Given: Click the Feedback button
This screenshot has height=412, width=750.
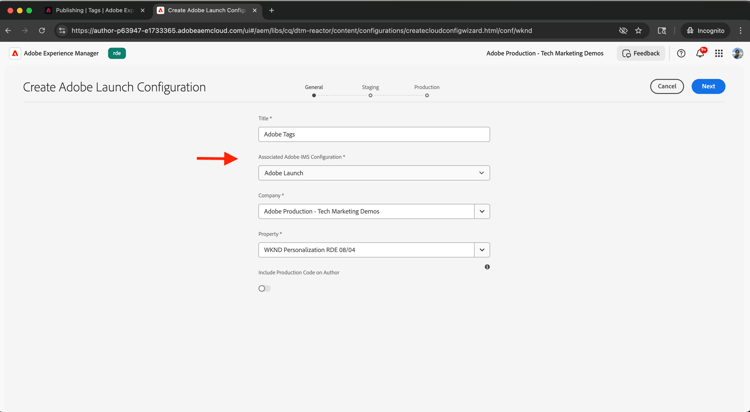Looking at the screenshot, I should pos(641,54).
